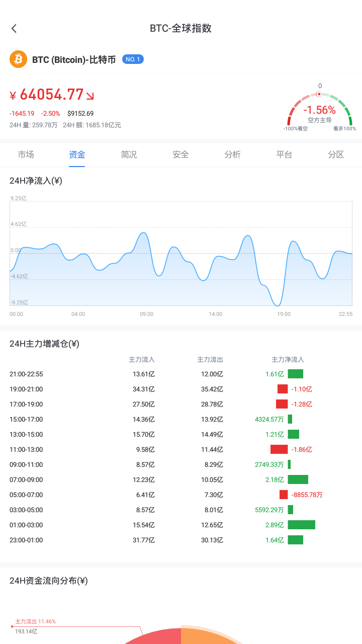362x644 pixels.
Task: Select the 09:00-11:00 time row
Action: coord(181,464)
